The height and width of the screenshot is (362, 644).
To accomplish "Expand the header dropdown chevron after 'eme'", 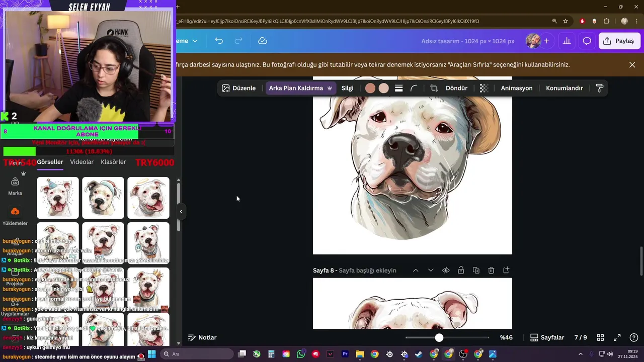I will pos(195,41).
